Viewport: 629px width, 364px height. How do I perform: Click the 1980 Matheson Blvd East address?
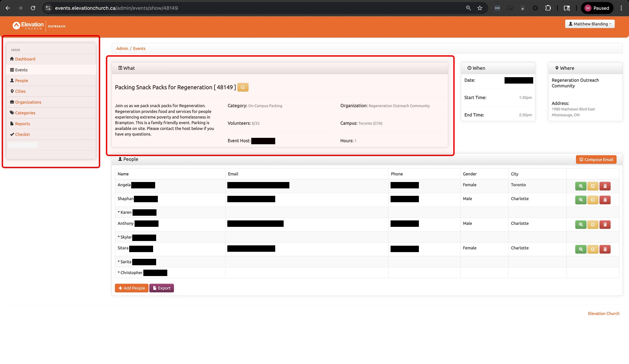point(573,109)
